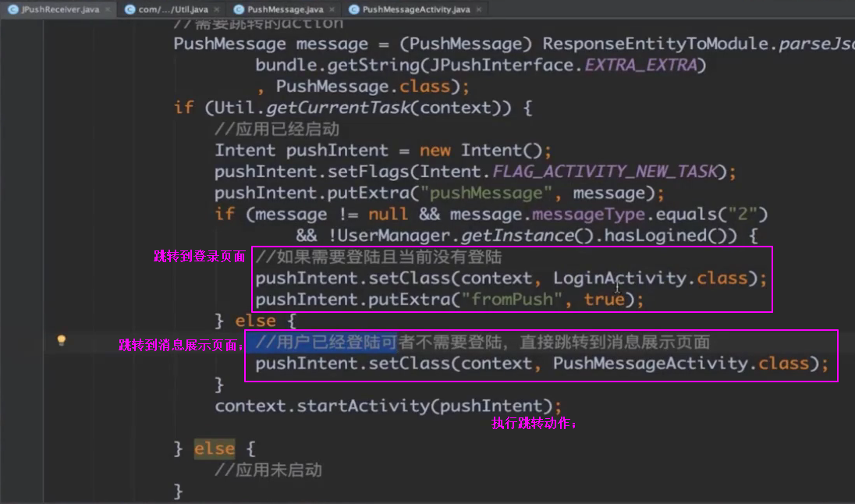
Task: Click the hasLogined method call
Action: click(x=655, y=236)
